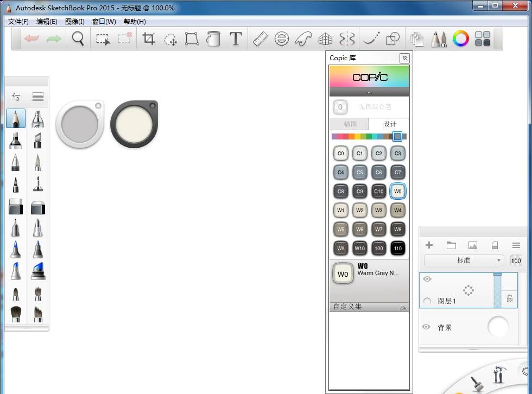The image size is (532, 394).
Task: Select the Shapes draw style tool
Action: [393, 39]
